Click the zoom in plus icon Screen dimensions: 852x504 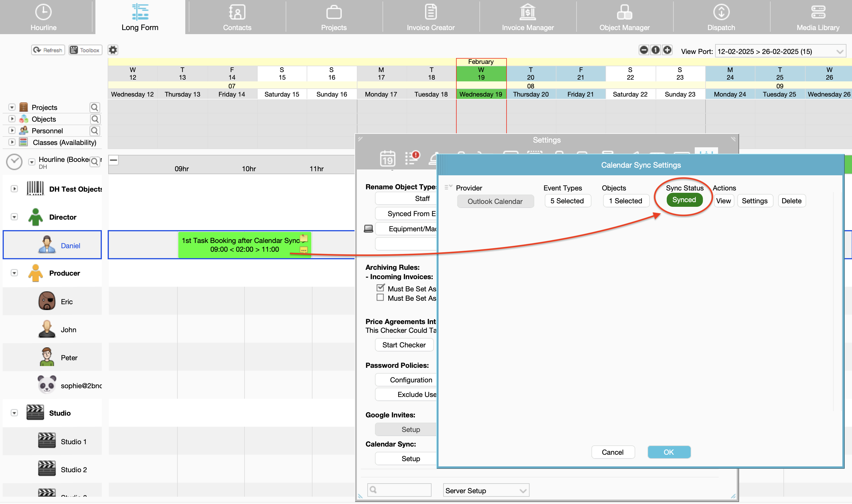(667, 50)
